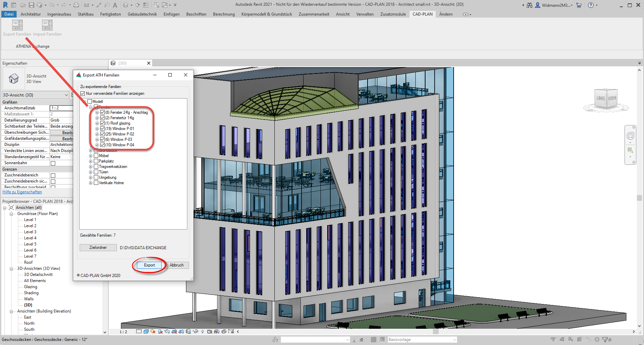This screenshot has width=644, height=345.
Task: Click the Print icon in quick access toolbar
Action: pyautogui.click(x=76, y=5)
